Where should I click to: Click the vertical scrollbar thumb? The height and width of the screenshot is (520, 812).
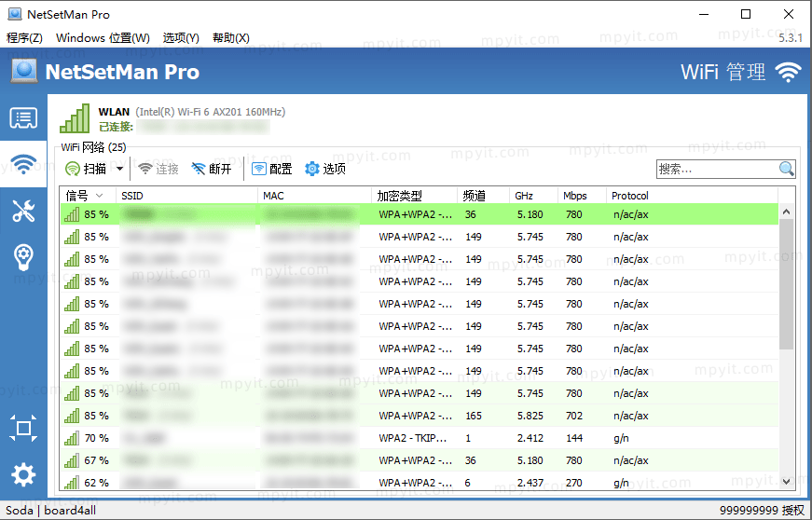[x=786, y=283]
